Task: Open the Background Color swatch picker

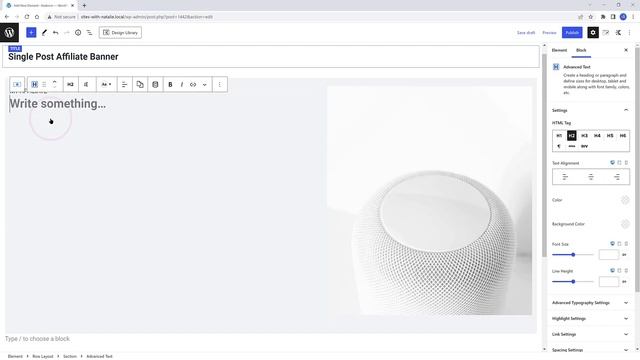Action: coord(625,224)
